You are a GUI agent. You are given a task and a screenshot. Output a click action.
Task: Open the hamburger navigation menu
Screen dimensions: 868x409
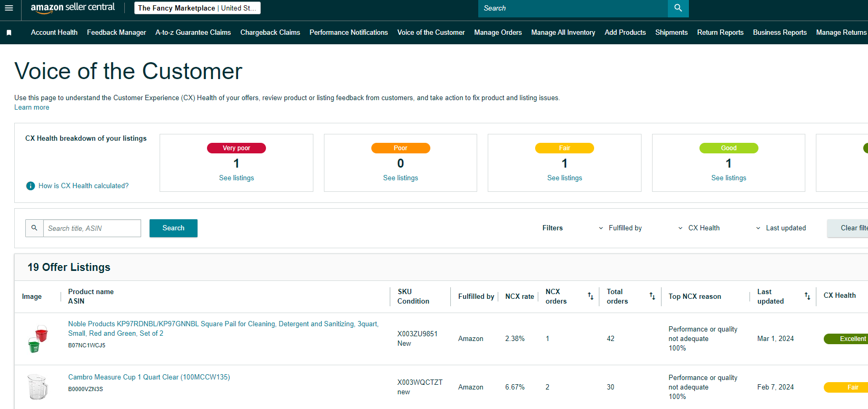(x=8, y=8)
